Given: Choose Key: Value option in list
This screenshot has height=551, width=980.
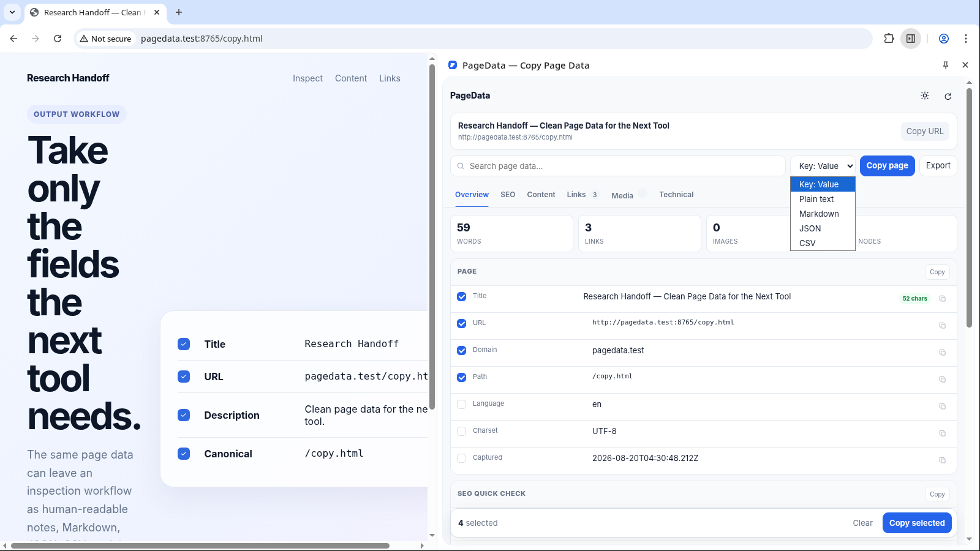Looking at the screenshot, I should pyautogui.click(x=823, y=184).
